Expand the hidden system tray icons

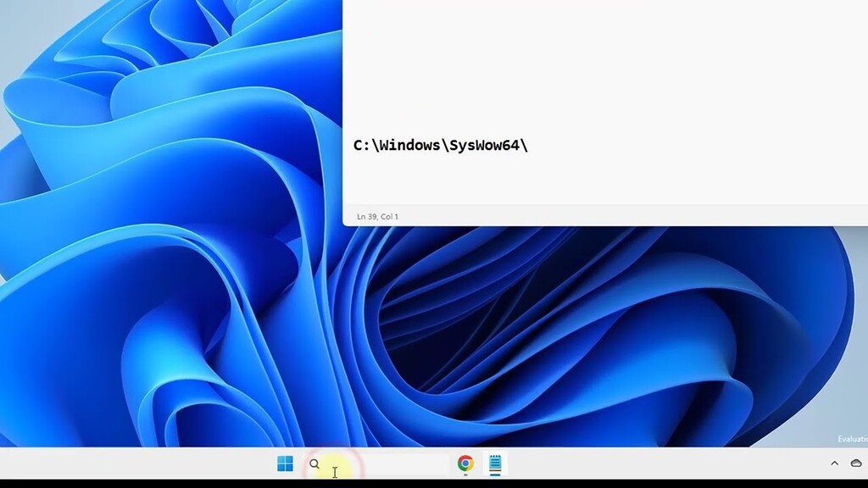click(x=835, y=463)
